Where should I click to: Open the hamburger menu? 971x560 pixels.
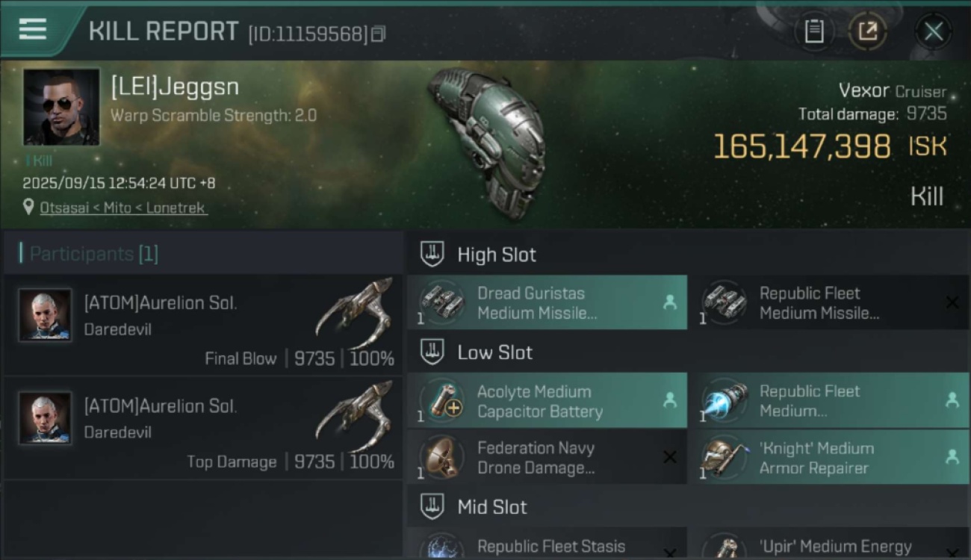pos(32,30)
